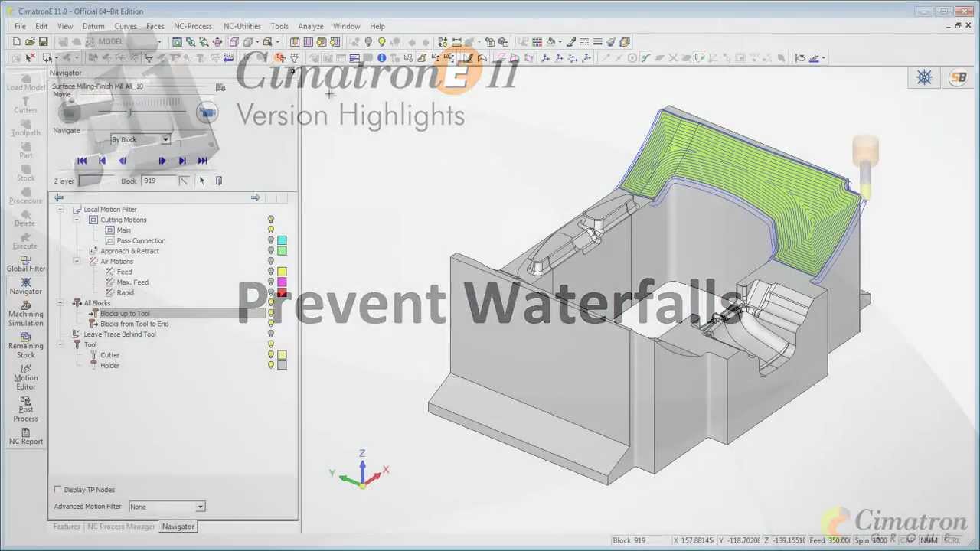Open the Motion Editor tool

(25, 377)
